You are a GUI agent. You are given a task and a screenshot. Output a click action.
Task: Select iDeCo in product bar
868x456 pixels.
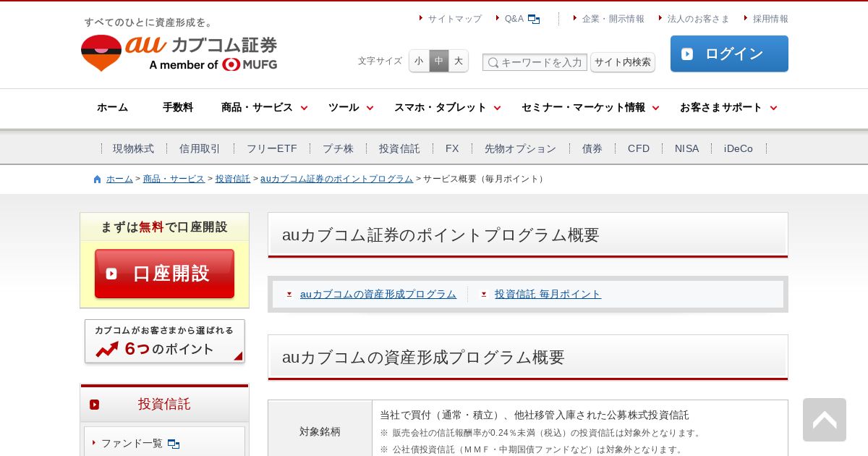click(739, 148)
